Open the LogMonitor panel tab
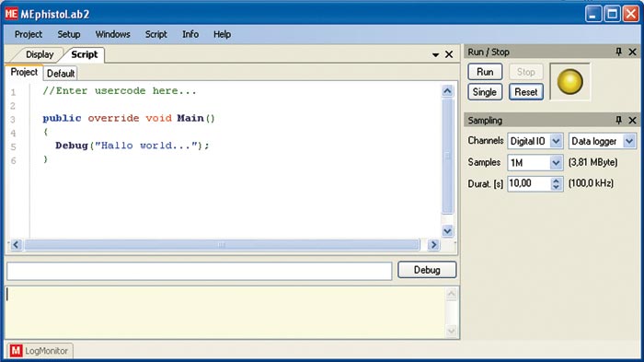Image resolution: width=644 pixels, height=362 pixels. click(x=40, y=351)
